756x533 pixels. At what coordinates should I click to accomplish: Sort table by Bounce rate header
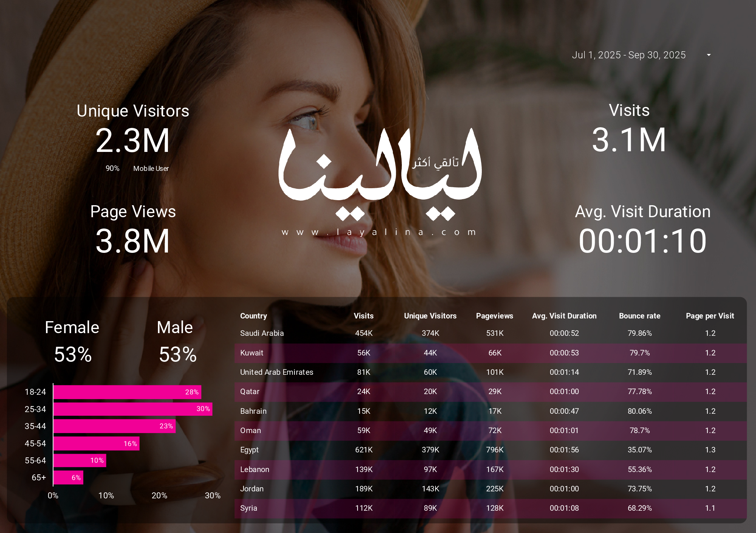[639, 316]
